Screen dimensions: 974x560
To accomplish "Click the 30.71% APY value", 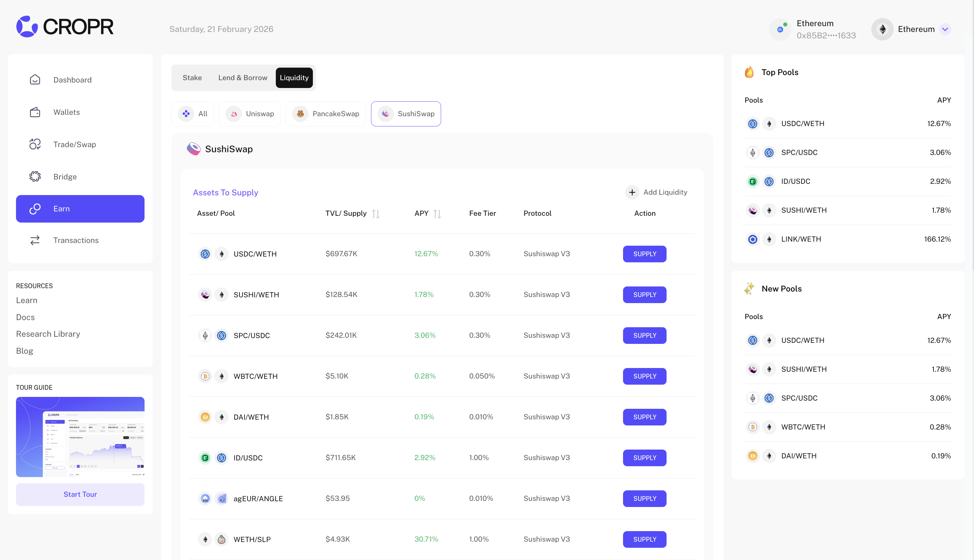I will pyautogui.click(x=426, y=539).
